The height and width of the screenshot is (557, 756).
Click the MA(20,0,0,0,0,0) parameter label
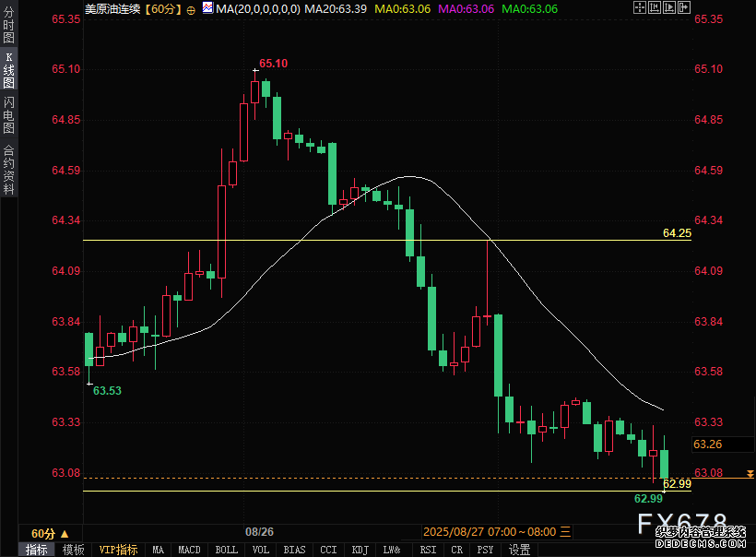tap(258, 8)
